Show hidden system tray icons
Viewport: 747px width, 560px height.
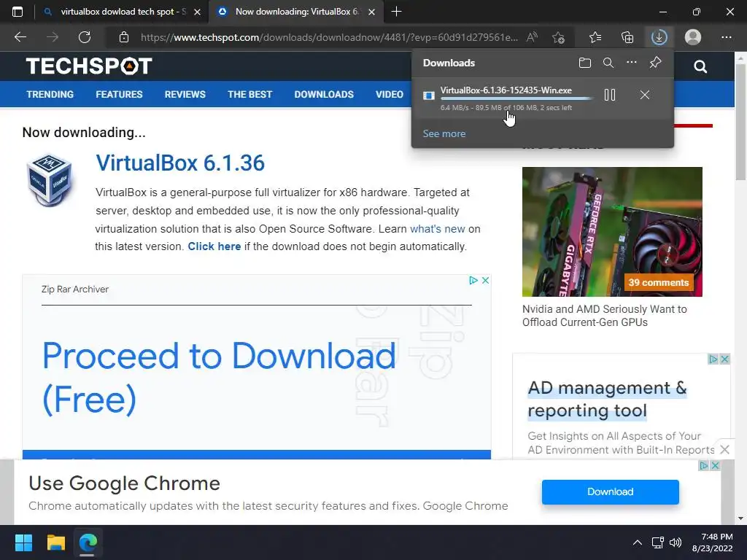click(638, 542)
